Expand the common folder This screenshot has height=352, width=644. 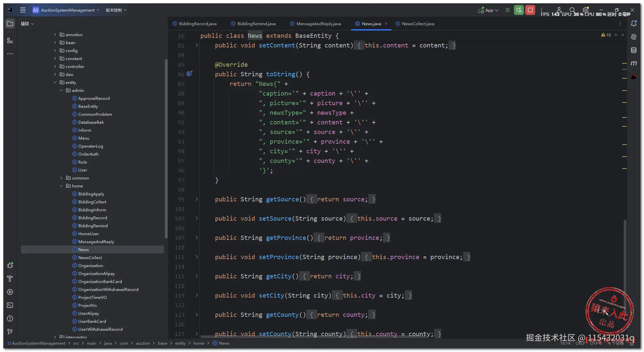pyautogui.click(x=61, y=178)
